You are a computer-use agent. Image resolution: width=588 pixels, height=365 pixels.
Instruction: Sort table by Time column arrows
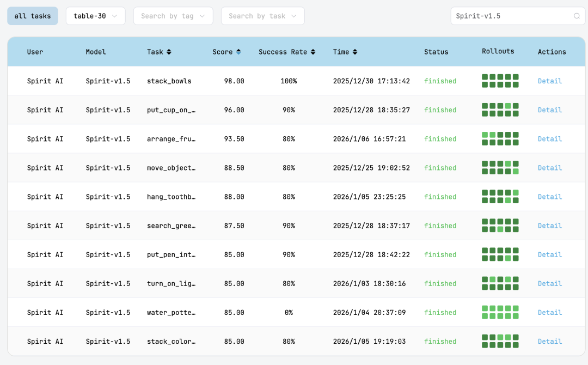point(355,52)
